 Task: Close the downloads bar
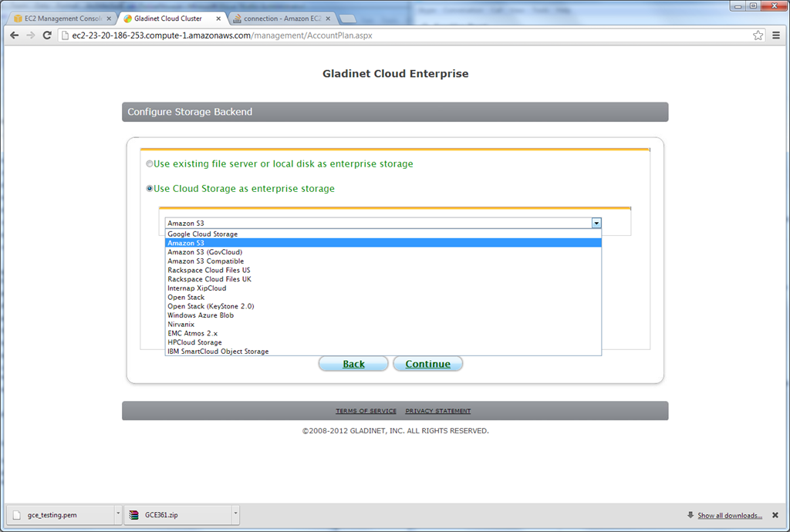tap(775, 515)
